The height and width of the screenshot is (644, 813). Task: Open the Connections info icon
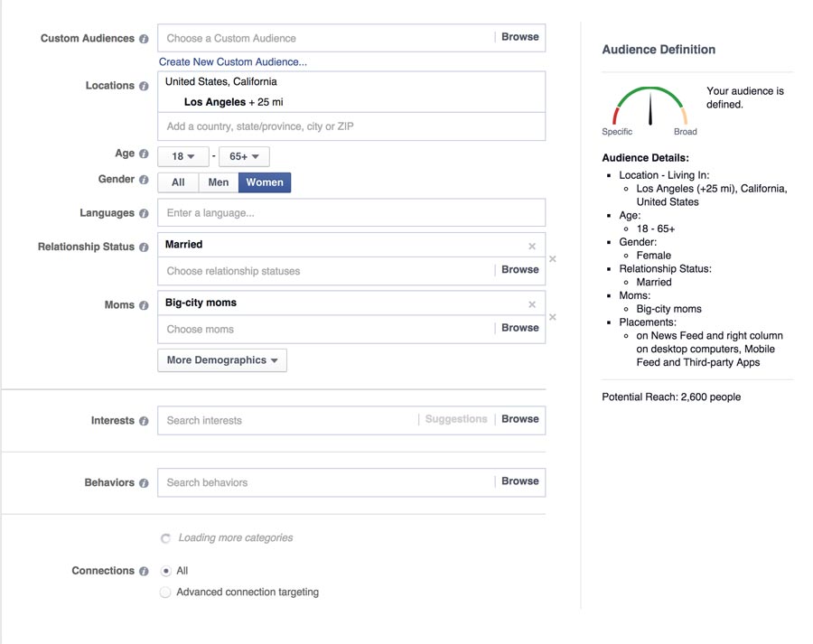pyautogui.click(x=144, y=572)
